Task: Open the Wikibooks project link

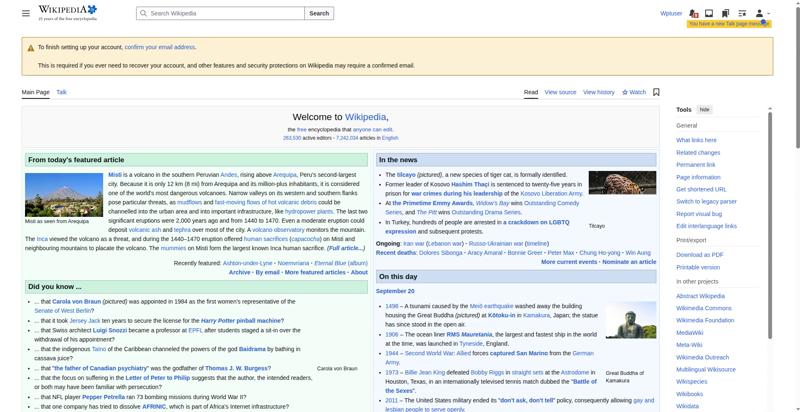Action: [x=689, y=394]
